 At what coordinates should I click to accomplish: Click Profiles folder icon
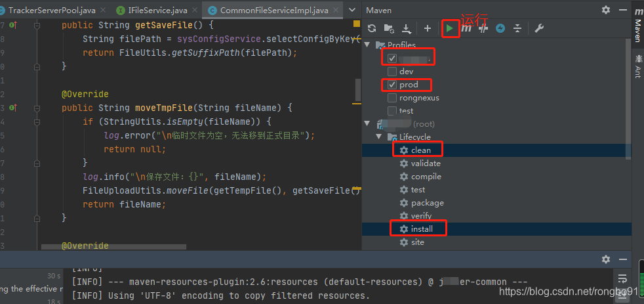[x=380, y=45]
